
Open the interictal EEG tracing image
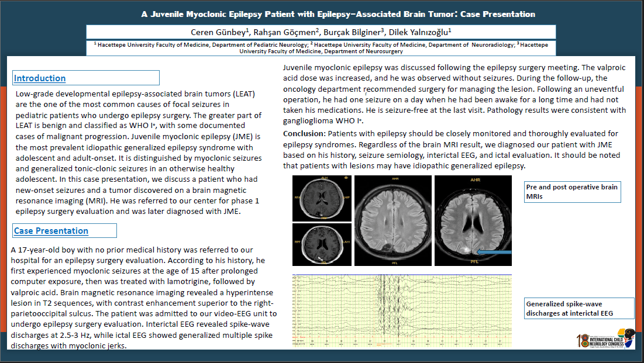pos(402,311)
